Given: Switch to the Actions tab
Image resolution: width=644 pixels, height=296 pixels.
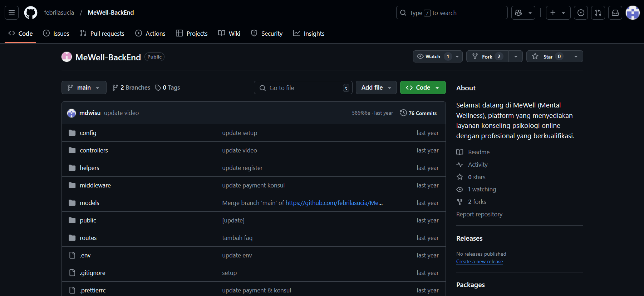Looking at the screenshot, I should [150, 34].
